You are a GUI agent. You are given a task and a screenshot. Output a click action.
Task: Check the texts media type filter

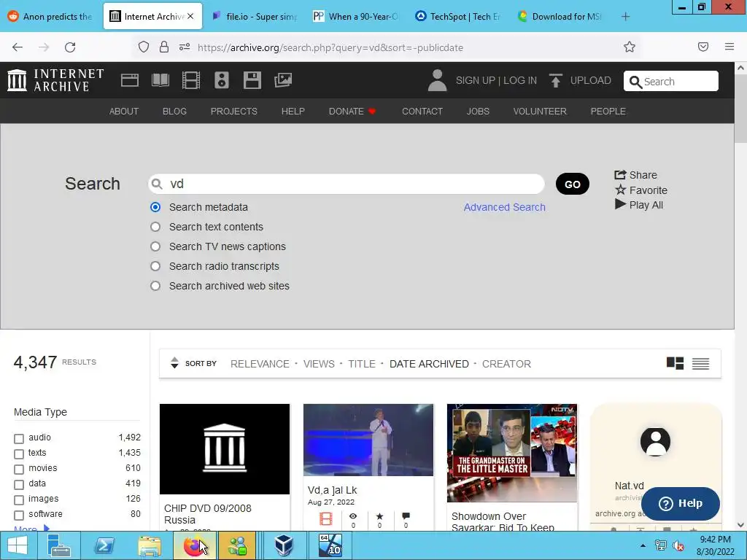click(x=19, y=454)
